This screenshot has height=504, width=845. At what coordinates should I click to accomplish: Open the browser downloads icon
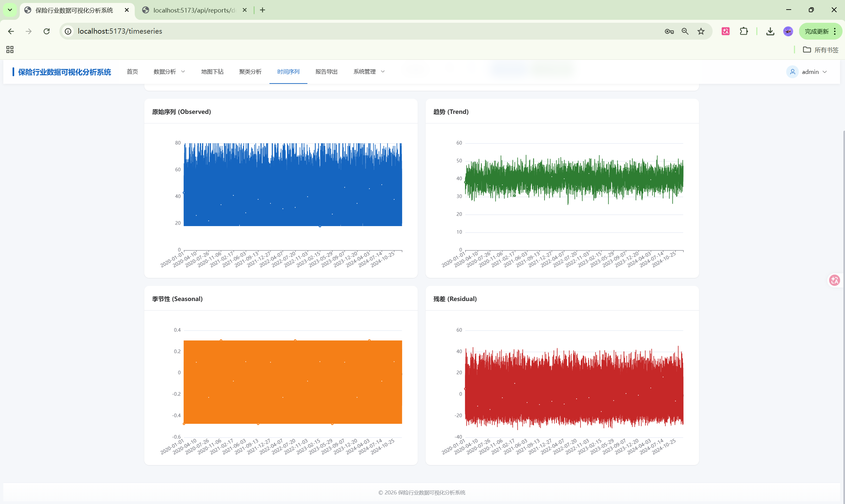[770, 31]
